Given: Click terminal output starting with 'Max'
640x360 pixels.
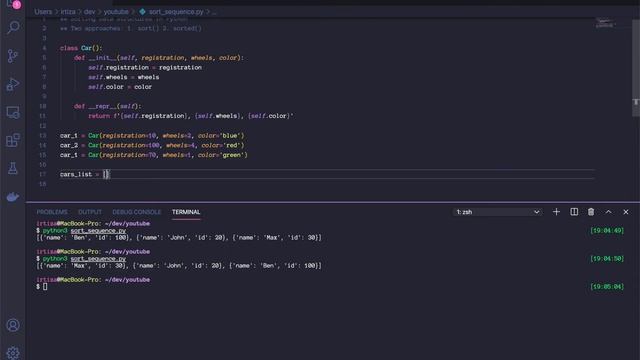Looking at the screenshot, I should [179, 266].
